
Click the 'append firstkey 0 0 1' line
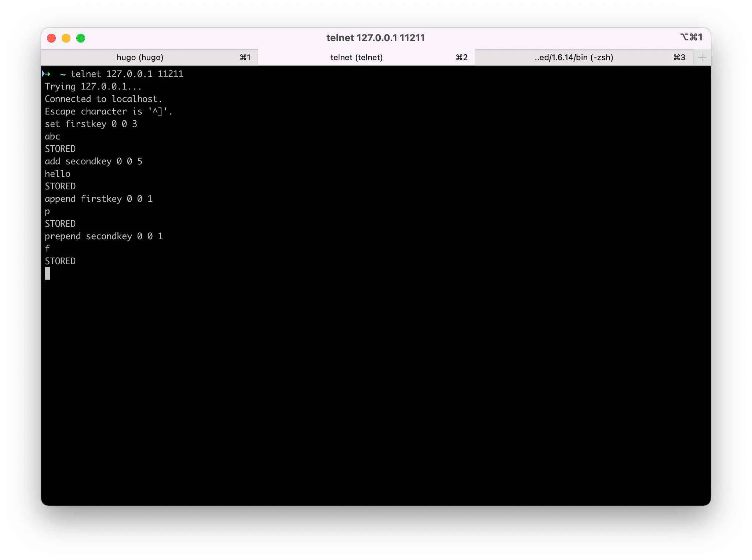pos(99,199)
